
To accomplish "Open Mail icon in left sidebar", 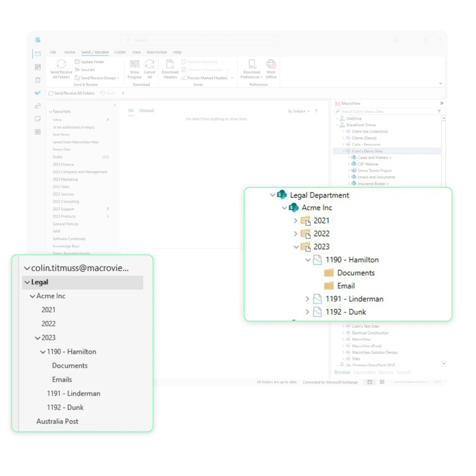I will 38,54.
